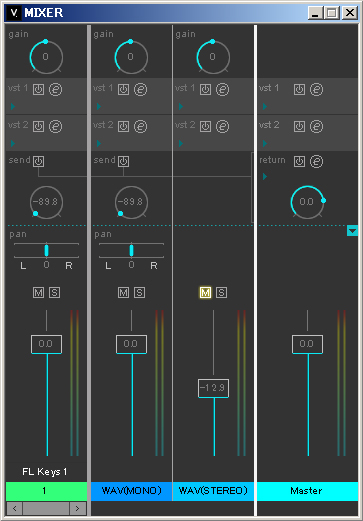The width and height of the screenshot is (363, 521).
Task: Open vst 1 editor on Master channel
Action: point(316,89)
